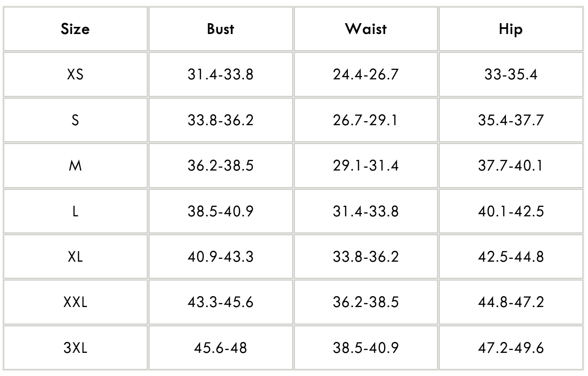
Task: Select waist cell 24.4-26.7
Action: click(366, 74)
